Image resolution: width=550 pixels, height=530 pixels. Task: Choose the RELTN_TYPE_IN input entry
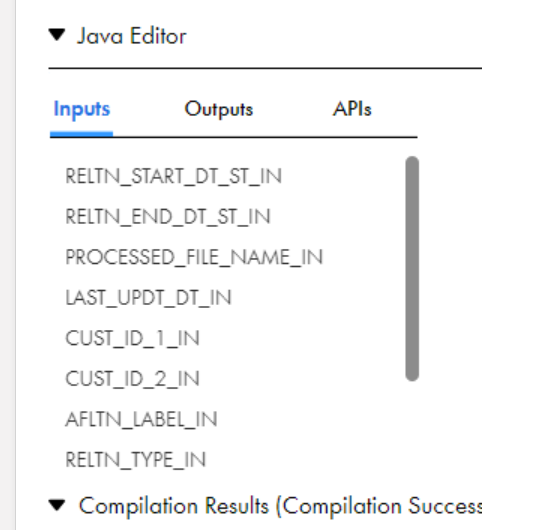point(135,460)
